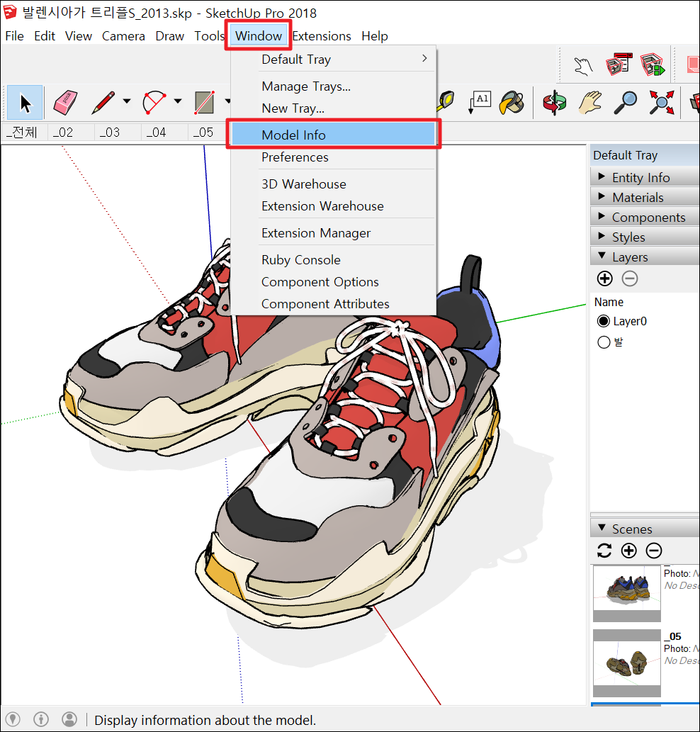700x732 pixels.
Task: Add a new layer with plus button
Action: pos(605,278)
